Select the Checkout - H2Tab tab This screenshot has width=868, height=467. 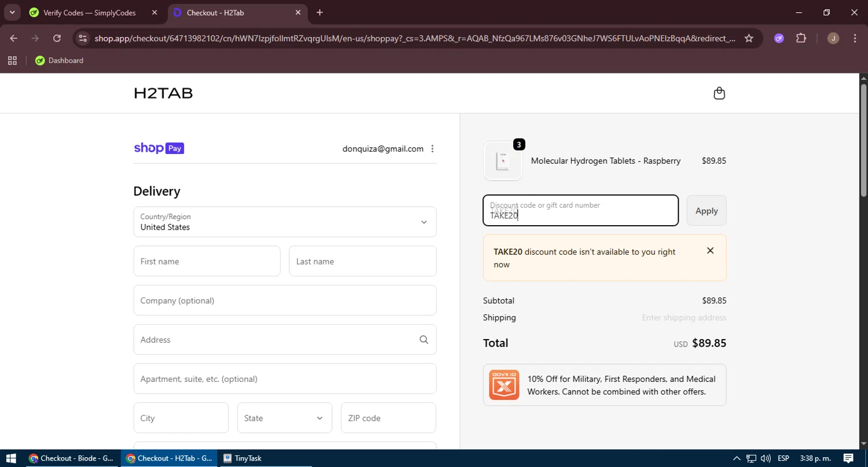[x=238, y=12]
